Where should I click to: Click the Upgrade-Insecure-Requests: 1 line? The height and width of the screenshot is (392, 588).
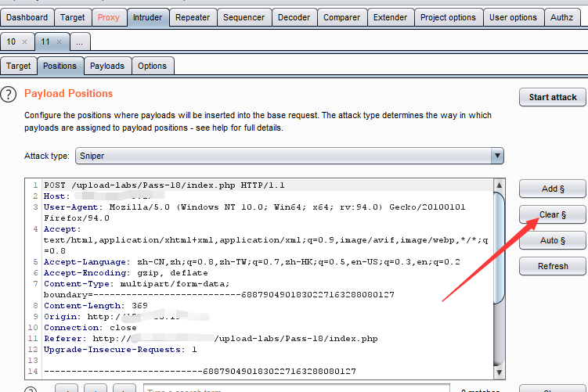[x=121, y=349]
